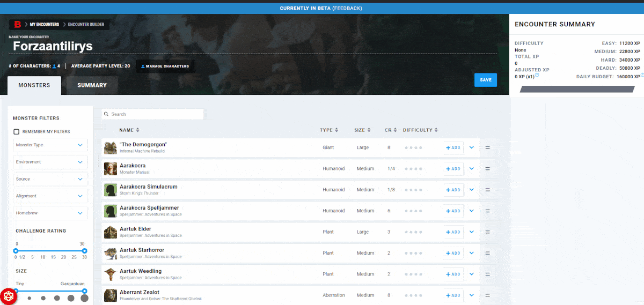Expand details for Aberrant Zealot row

[x=471, y=295]
